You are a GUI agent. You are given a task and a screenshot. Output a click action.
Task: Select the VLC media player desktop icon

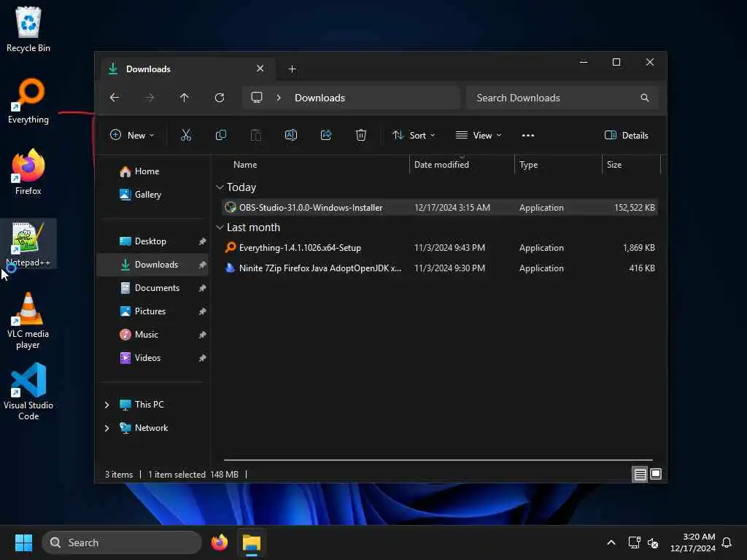click(28, 321)
